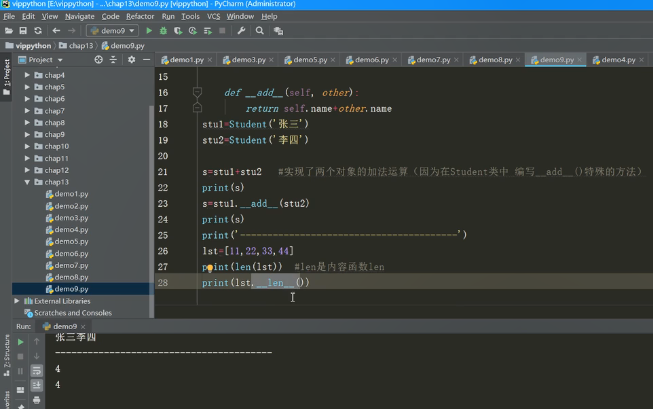Rerun demo9 in the Run panel
This screenshot has height=409, width=653.
(x=20, y=342)
